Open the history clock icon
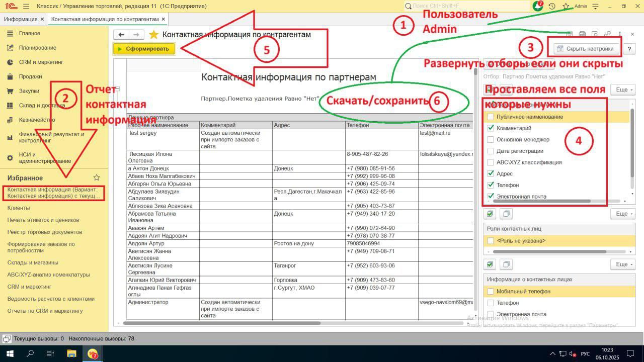The height and width of the screenshot is (362, 644). (552, 6)
